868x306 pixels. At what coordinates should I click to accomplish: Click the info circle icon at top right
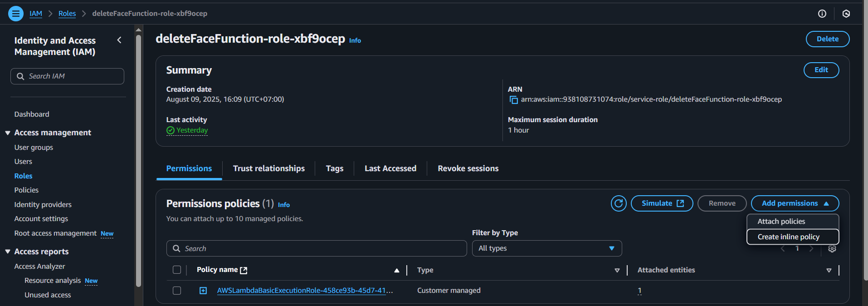822,14
